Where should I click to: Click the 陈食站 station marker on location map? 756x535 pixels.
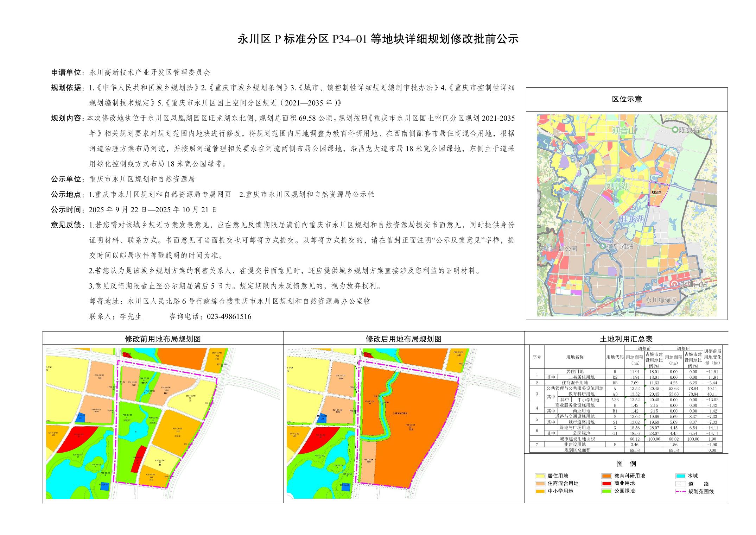click(675, 130)
